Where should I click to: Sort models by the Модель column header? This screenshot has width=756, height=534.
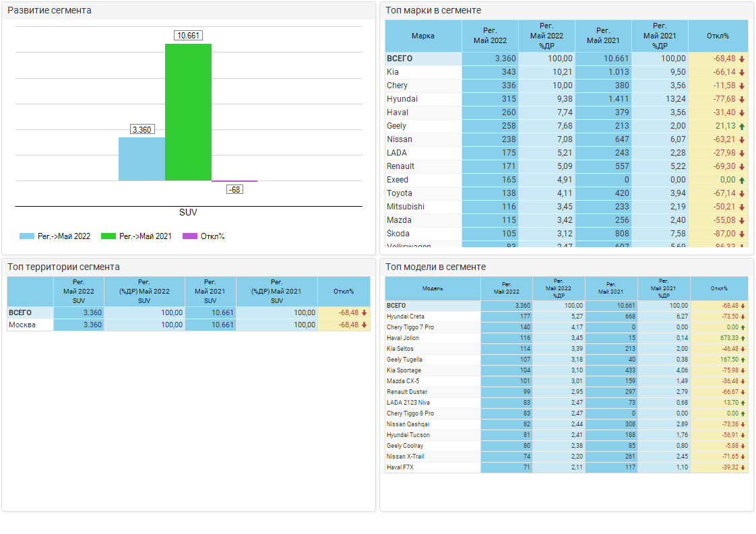[x=433, y=288]
